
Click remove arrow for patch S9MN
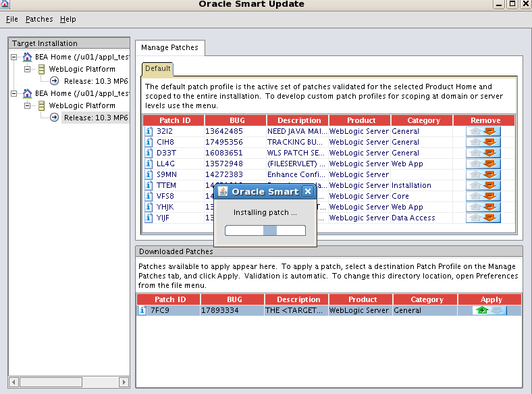tap(490, 174)
